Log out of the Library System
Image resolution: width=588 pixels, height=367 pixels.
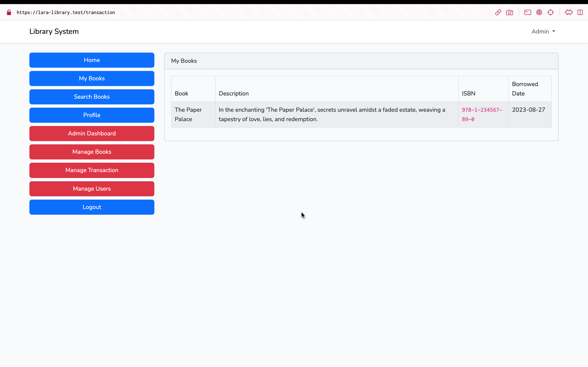point(92,207)
